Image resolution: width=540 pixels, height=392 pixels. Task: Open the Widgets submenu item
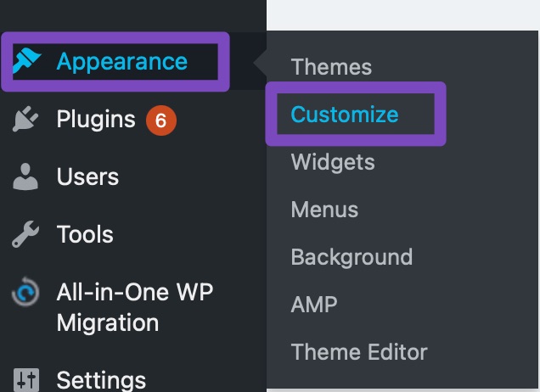coord(333,162)
